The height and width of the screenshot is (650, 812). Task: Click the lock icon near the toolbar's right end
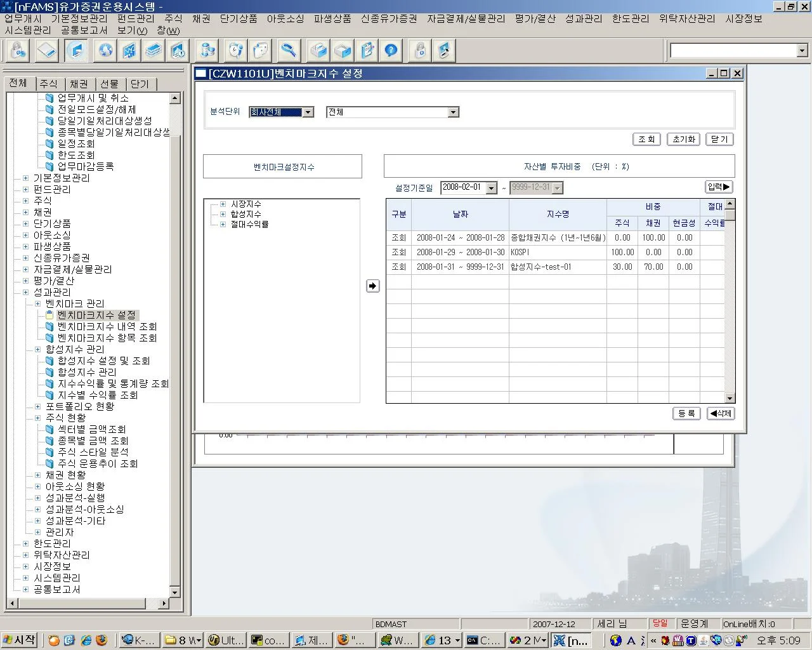click(420, 51)
